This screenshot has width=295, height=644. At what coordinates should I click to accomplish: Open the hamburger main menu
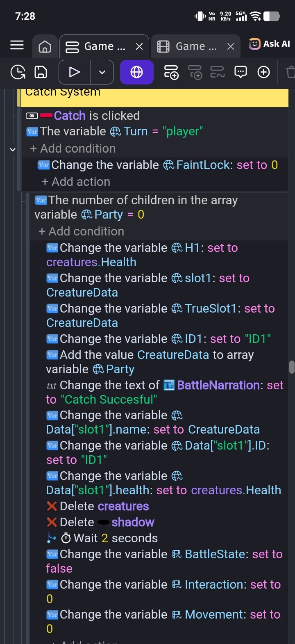(x=17, y=46)
